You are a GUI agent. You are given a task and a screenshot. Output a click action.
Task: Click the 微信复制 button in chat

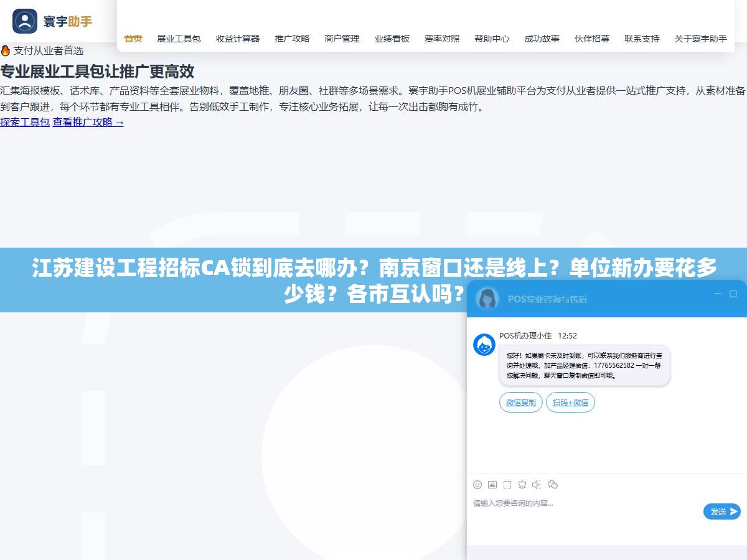[521, 403]
